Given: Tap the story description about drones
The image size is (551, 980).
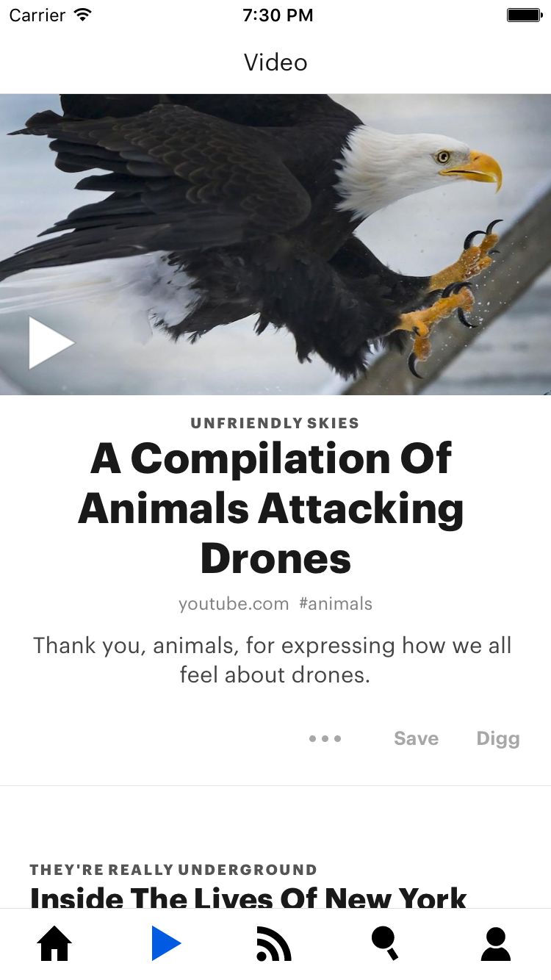Looking at the screenshot, I should click(x=273, y=660).
